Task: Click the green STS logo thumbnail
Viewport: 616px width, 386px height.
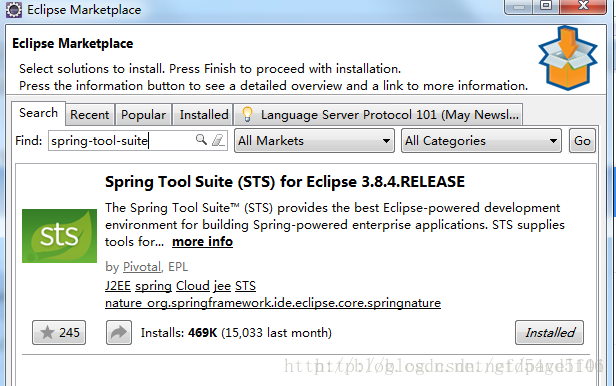Action: coord(59,236)
